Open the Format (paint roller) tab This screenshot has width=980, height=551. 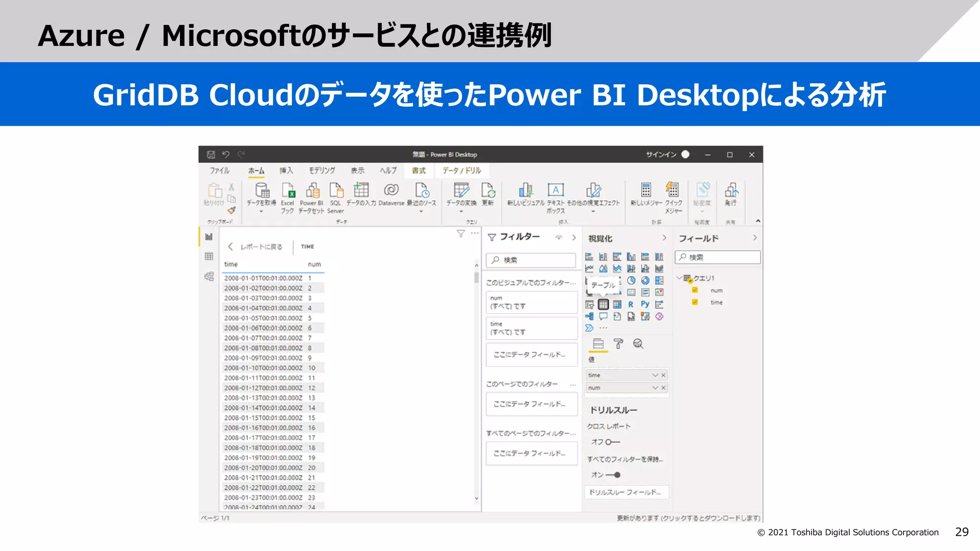[618, 343]
